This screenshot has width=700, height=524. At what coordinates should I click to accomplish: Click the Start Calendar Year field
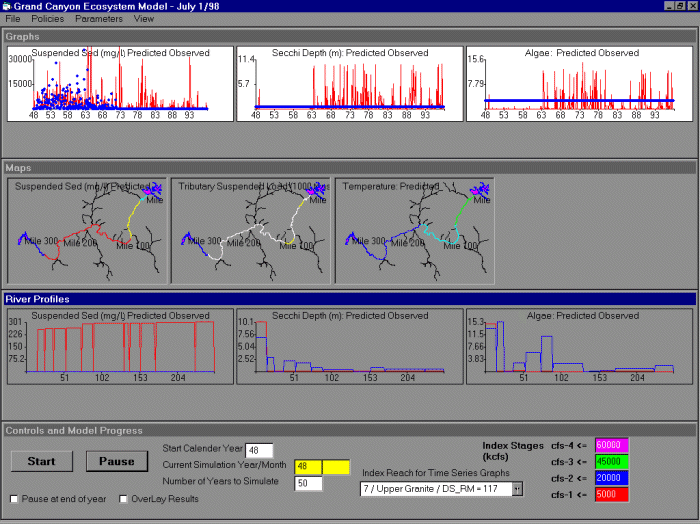[258, 451]
